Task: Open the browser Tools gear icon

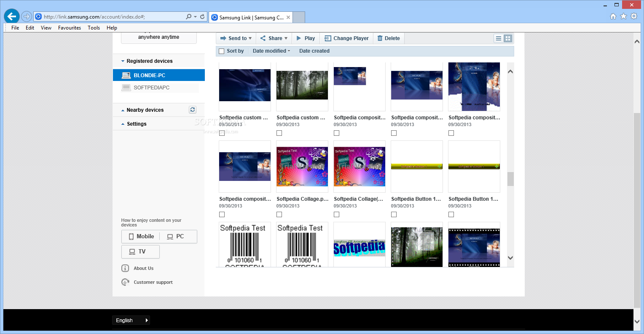Action: pos(634,16)
